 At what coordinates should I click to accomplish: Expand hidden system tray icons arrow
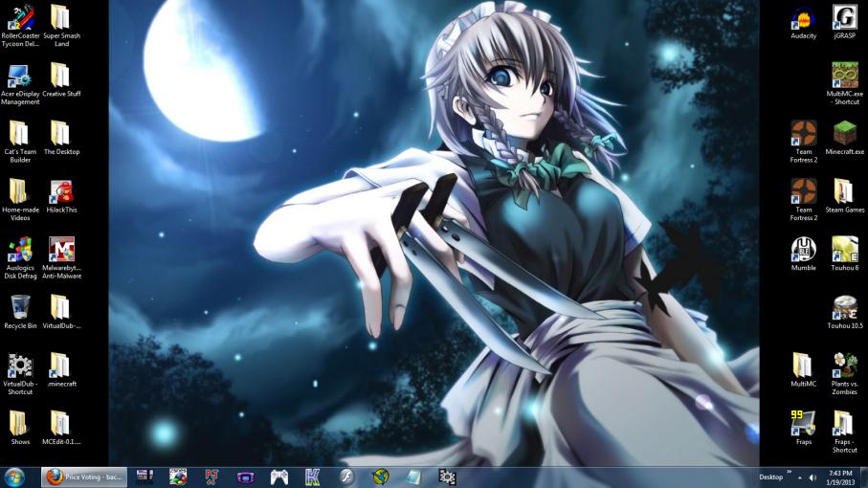800,477
